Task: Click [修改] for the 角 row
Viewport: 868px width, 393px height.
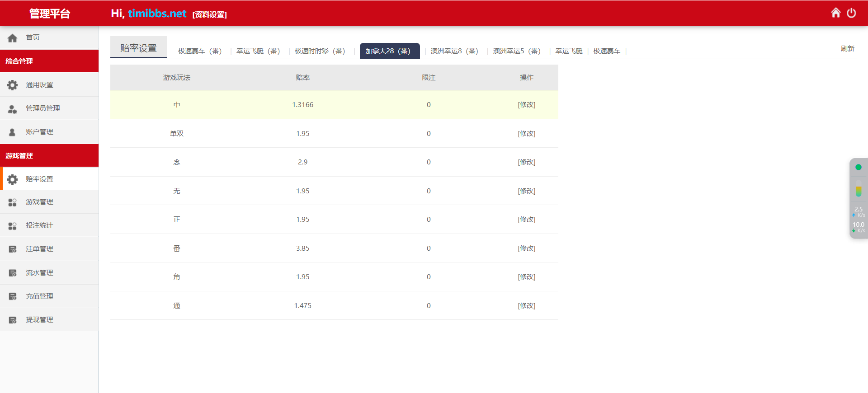Action: pyautogui.click(x=527, y=277)
